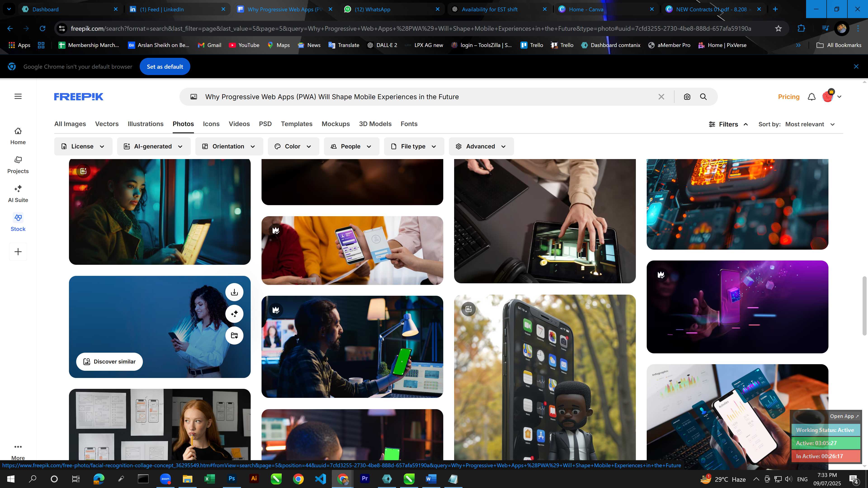The height and width of the screenshot is (488, 868).
Task: Expand the Orientation filter dropdown
Action: click(229, 146)
